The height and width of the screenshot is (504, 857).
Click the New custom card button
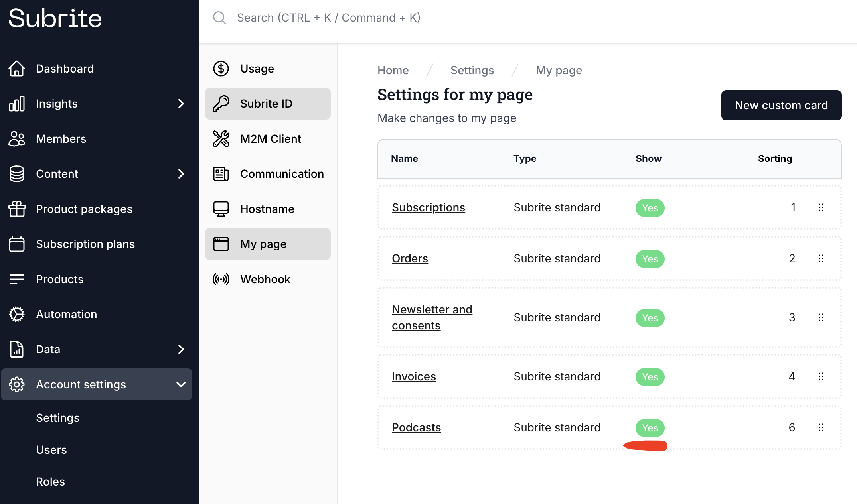tap(781, 105)
